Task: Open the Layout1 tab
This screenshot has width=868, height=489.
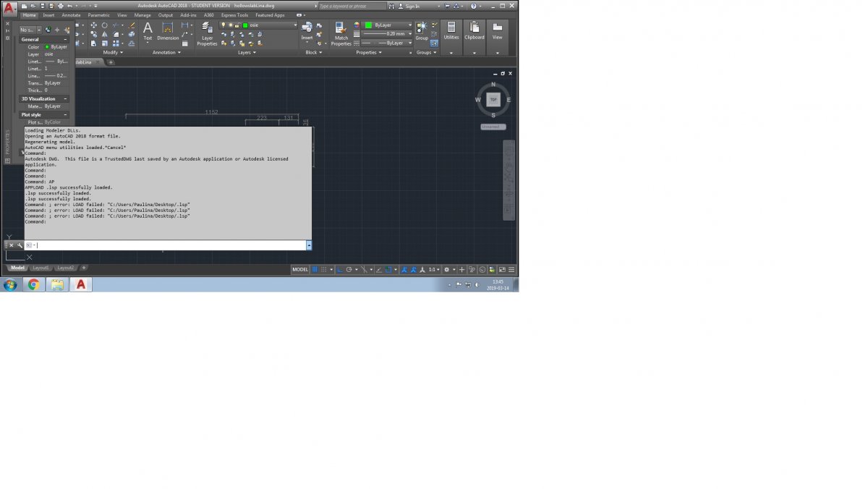Action: (x=41, y=268)
